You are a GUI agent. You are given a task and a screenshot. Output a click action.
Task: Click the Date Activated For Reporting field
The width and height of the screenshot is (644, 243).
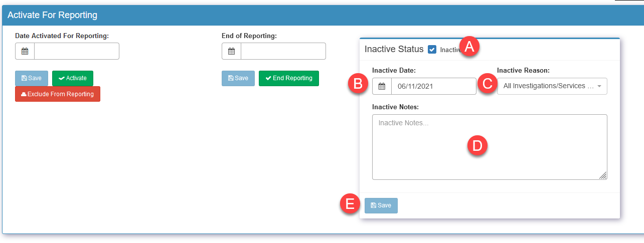[77, 51]
